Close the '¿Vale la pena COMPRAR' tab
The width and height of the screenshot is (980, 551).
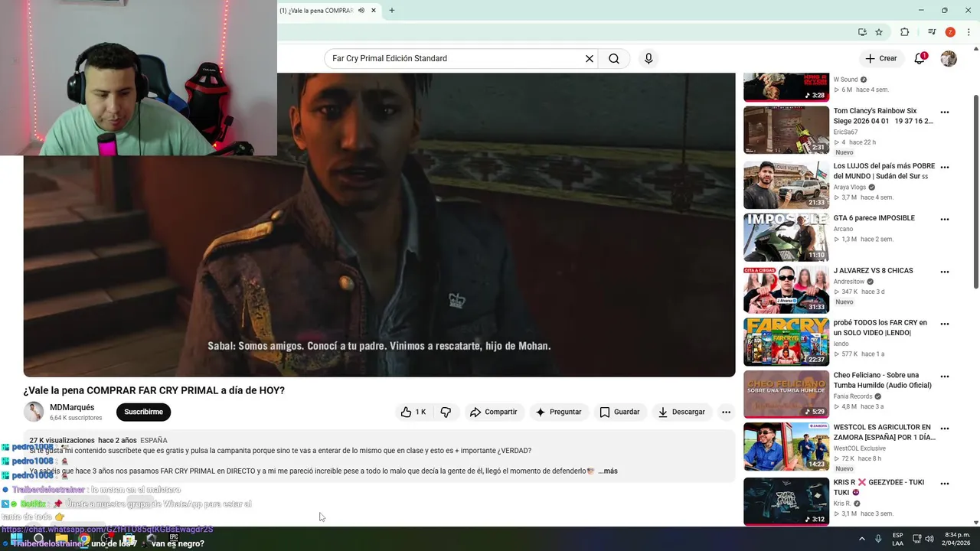374,11
